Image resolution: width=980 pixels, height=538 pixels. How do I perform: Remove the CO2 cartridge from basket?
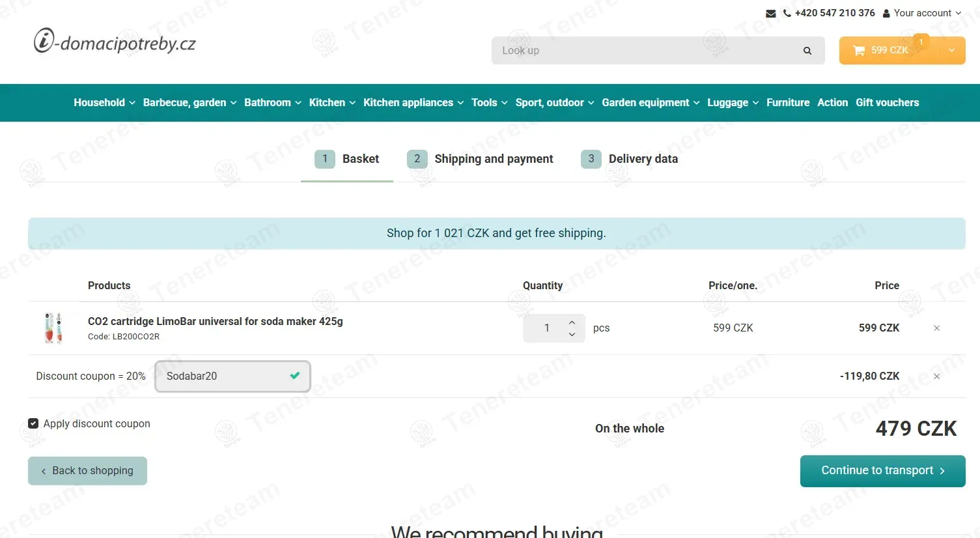click(x=936, y=328)
